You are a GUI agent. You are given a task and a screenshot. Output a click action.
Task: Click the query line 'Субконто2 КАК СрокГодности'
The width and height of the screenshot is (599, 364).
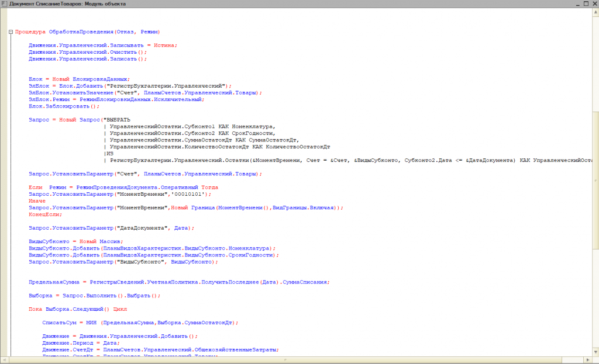(190, 134)
